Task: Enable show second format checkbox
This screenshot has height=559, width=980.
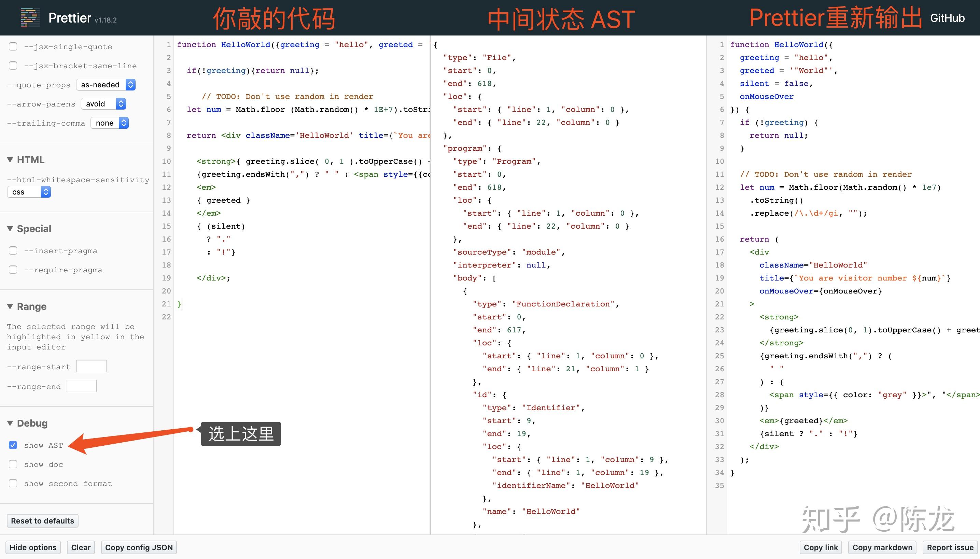Action: pos(13,483)
